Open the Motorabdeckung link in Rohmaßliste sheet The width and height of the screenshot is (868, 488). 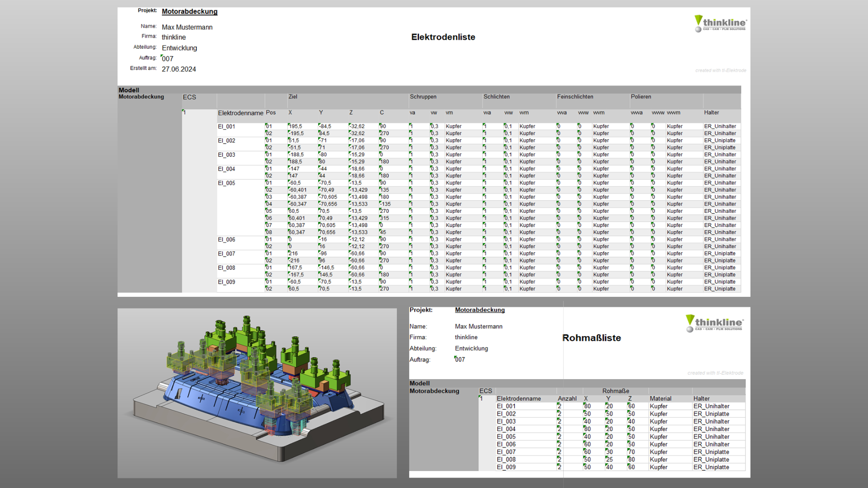(480, 310)
